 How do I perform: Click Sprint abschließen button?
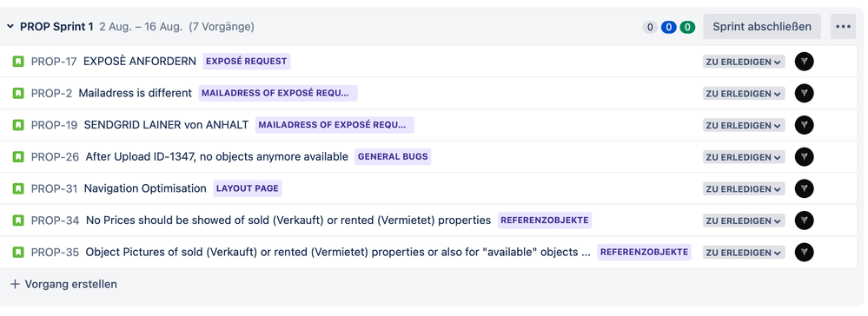762,27
